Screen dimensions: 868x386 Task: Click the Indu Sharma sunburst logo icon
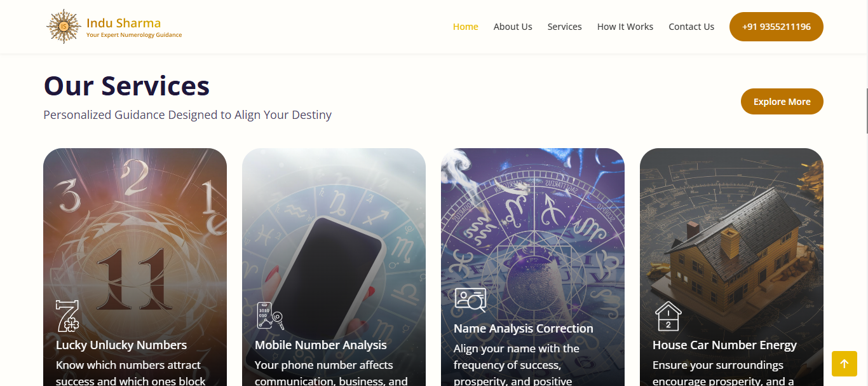coord(64,27)
